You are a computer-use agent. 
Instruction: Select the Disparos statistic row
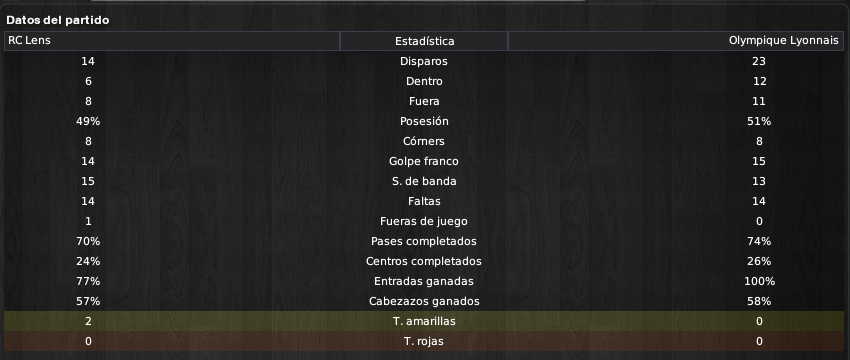tap(424, 61)
